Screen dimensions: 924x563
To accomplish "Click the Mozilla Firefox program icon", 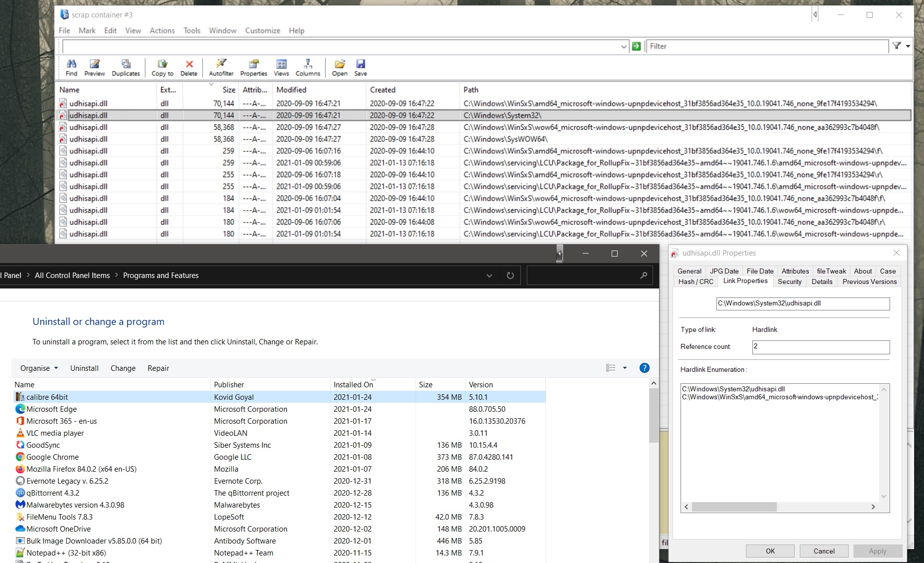I will 20,469.
